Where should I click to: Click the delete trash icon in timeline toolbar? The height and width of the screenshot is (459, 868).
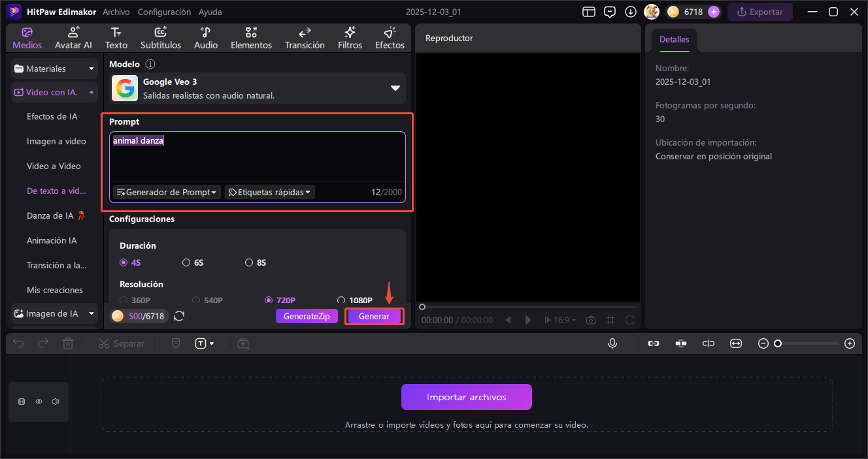tap(68, 343)
